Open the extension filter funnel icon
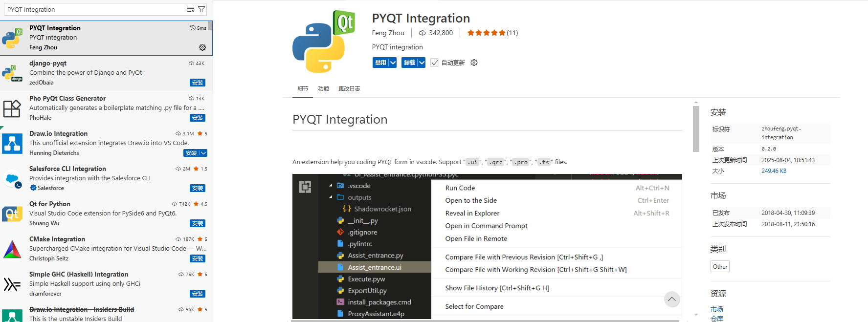868x322 pixels. tap(201, 9)
